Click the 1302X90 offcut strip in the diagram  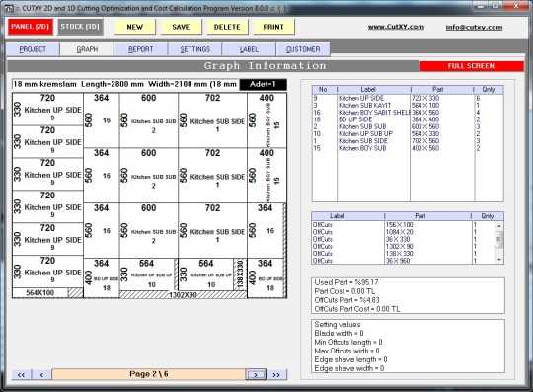[x=183, y=295]
